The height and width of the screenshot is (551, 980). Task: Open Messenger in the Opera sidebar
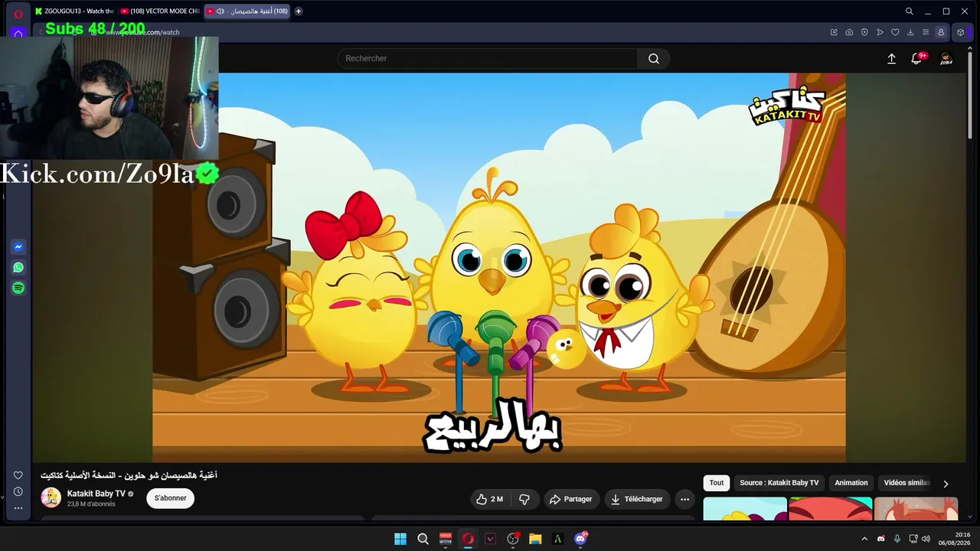point(18,247)
